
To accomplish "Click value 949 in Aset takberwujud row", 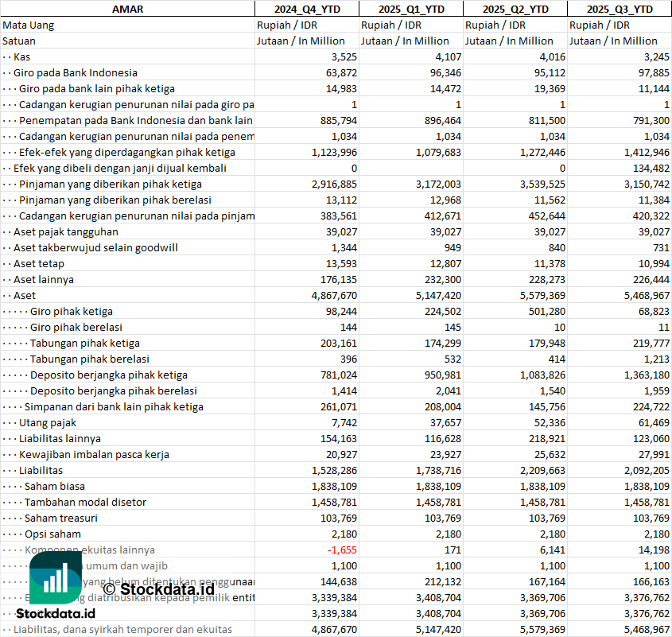I will point(453,248).
